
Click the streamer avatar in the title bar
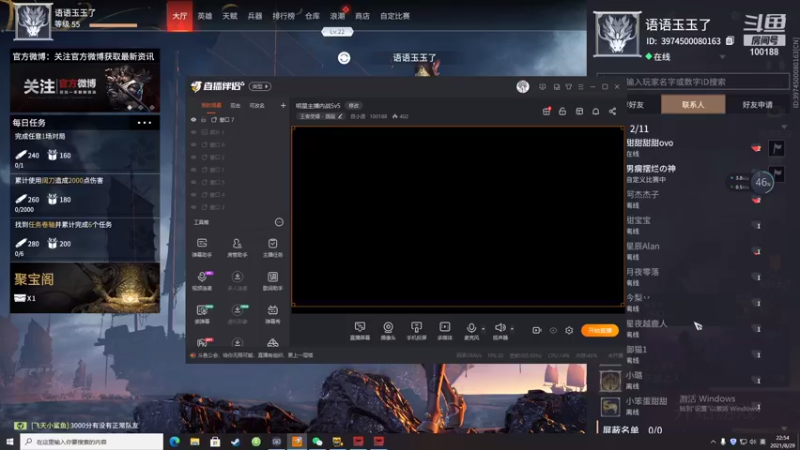point(522,87)
